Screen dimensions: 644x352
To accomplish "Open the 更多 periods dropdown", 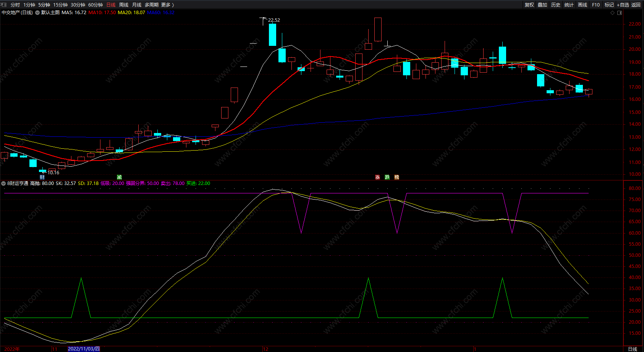I will 168,5.
